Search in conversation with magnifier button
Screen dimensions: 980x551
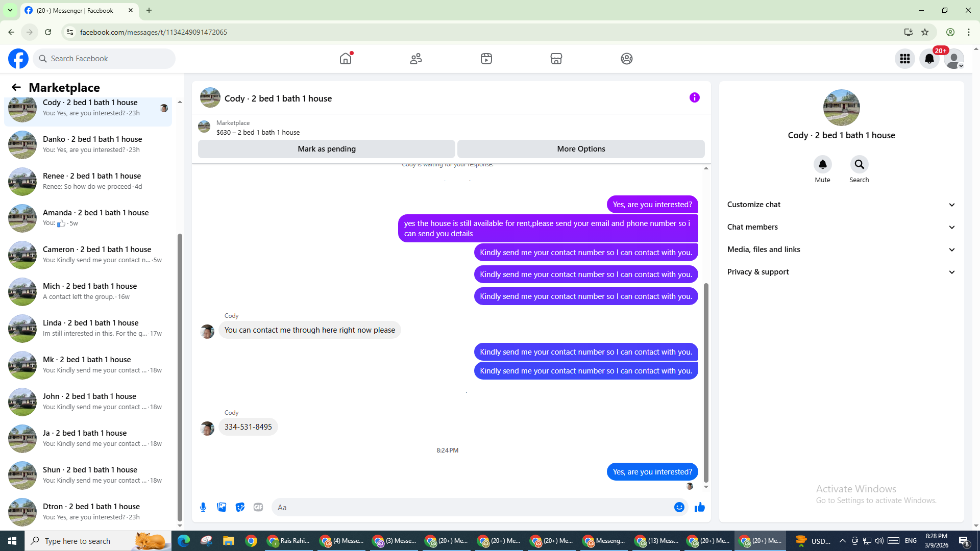(859, 164)
